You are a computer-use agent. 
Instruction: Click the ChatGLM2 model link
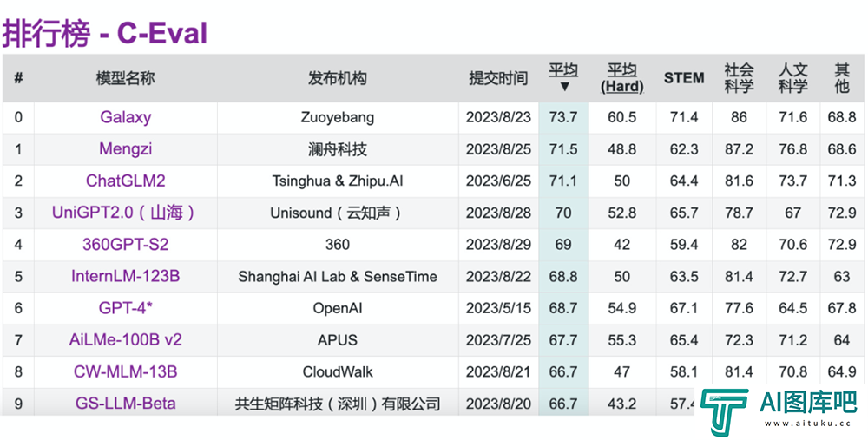click(125, 181)
